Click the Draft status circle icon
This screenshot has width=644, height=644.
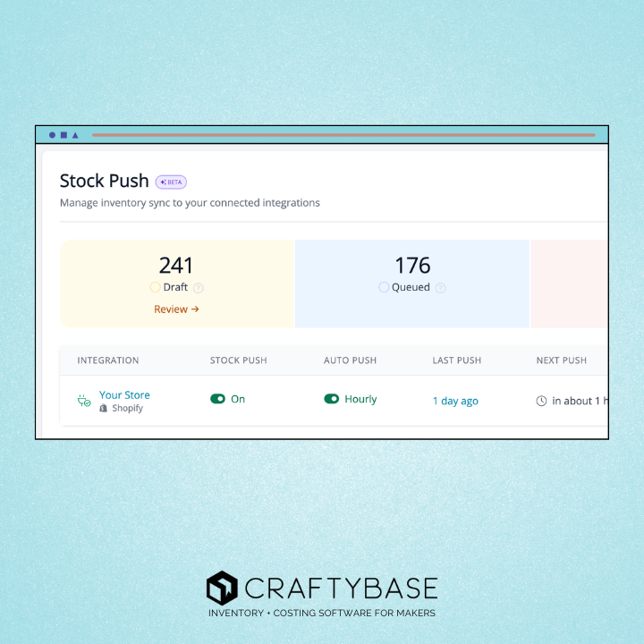click(x=155, y=287)
